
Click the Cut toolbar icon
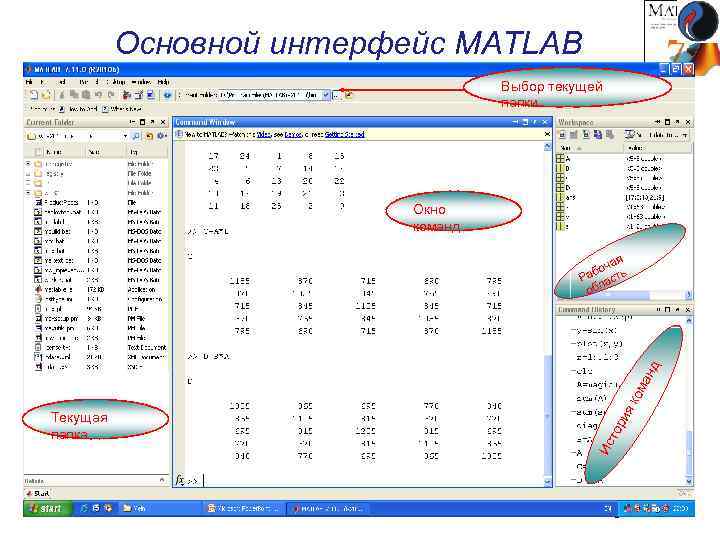click(62, 95)
